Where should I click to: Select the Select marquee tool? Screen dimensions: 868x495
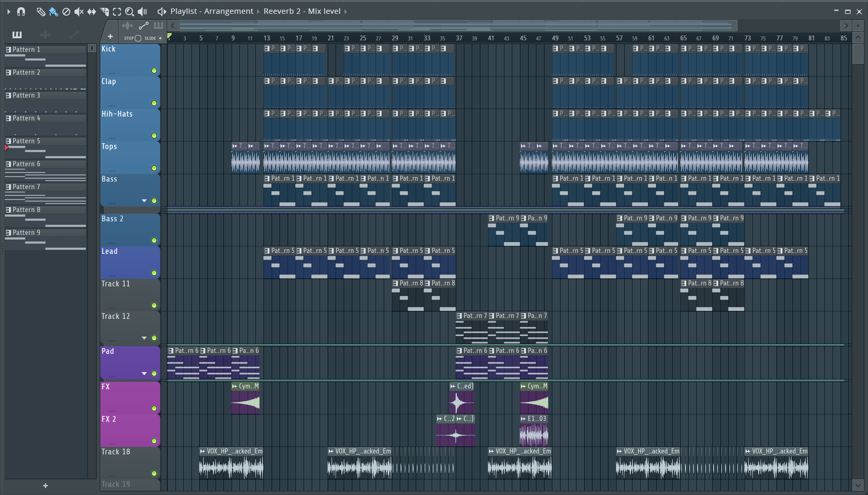point(117,11)
